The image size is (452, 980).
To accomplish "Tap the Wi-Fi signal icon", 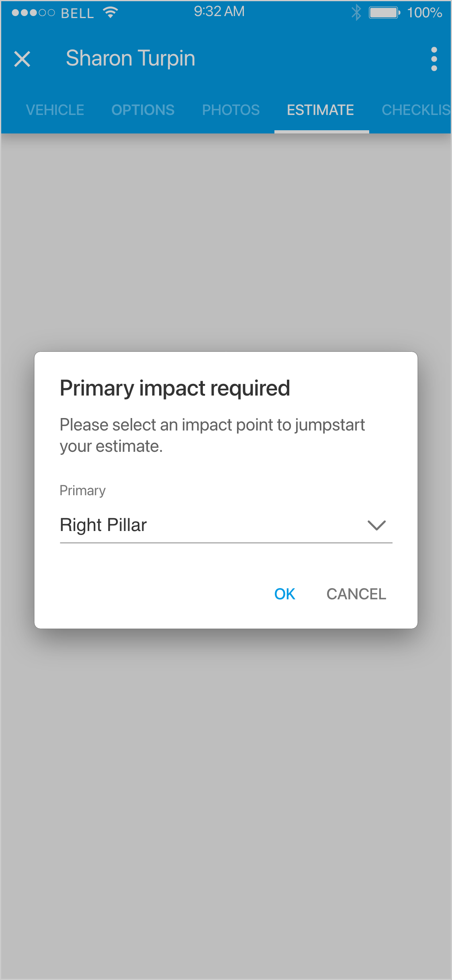I will tap(110, 12).
